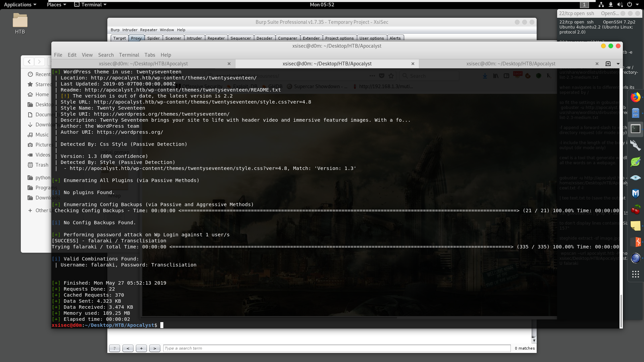644x362 pixels.
Task: Open the network status icon in top bar
Action: 601,5
